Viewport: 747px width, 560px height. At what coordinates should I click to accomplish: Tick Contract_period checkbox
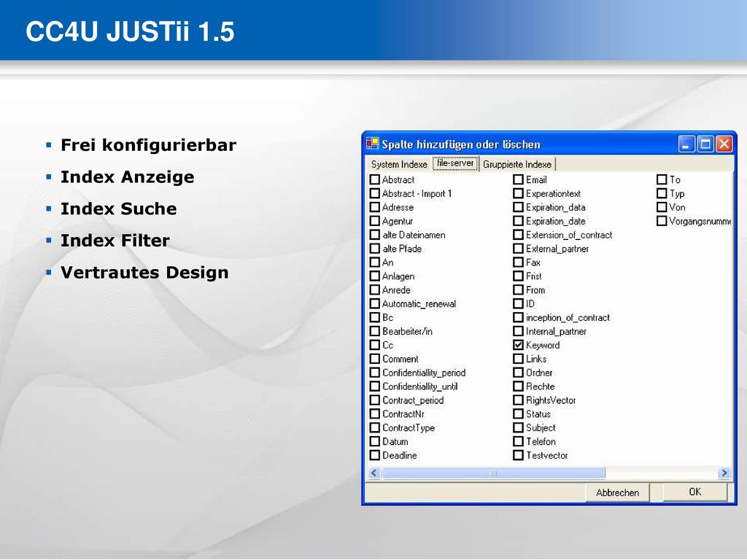[x=375, y=400]
